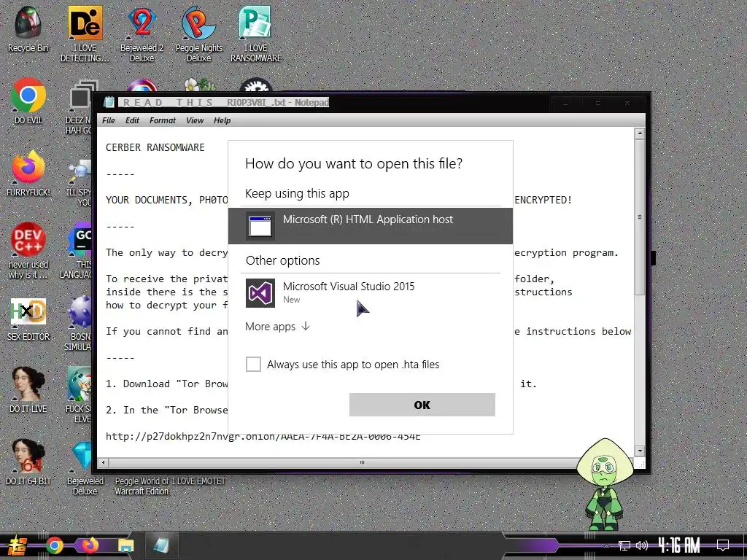Viewport: 747px width, 560px height.
Task: Open the Notepad Help menu
Action: [x=222, y=120]
